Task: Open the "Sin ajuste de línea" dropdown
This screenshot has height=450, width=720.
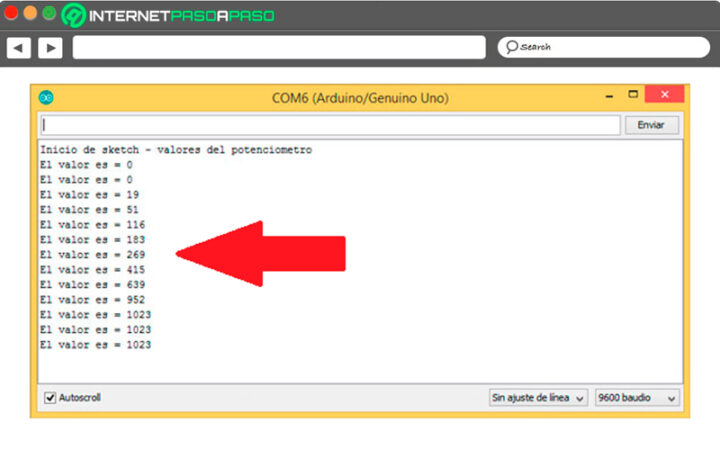Action: tap(538, 397)
